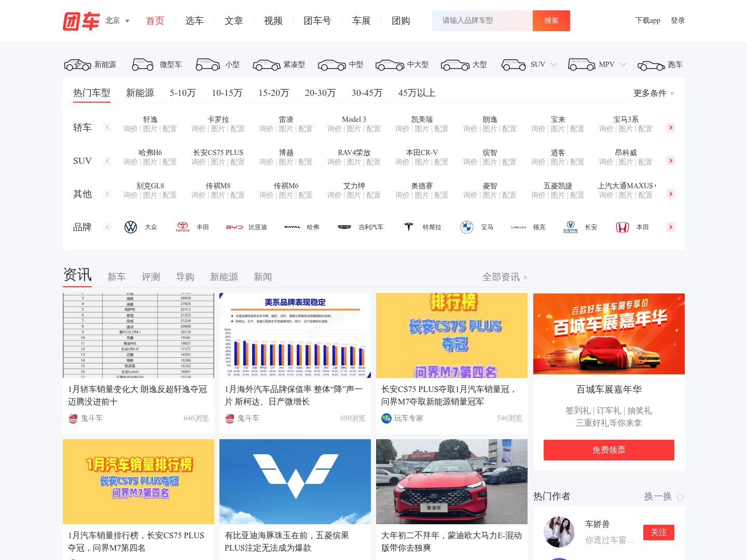
Task: Open 全部资讯 news list
Action: click(505, 277)
